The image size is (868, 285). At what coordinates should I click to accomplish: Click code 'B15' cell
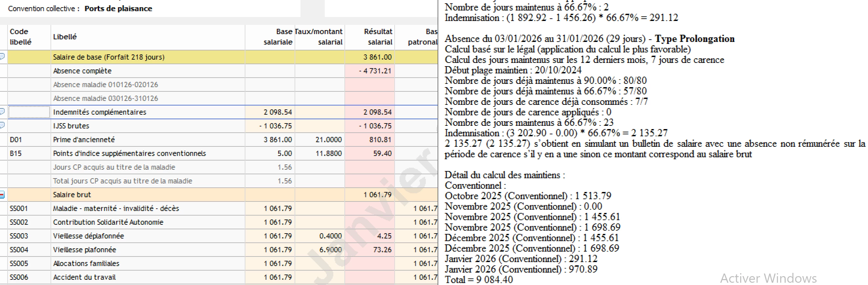pyautogui.click(x=29, y=153)
